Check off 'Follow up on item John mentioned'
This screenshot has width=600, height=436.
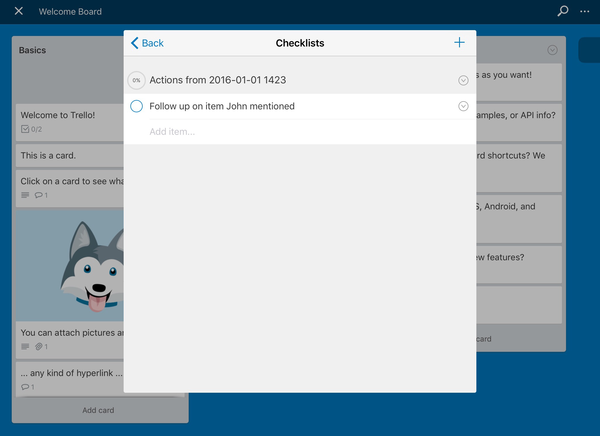tap(137, 106)
